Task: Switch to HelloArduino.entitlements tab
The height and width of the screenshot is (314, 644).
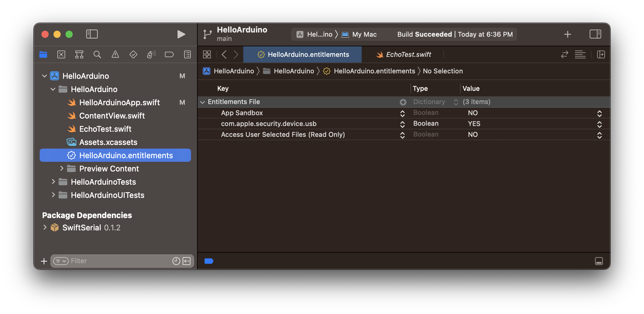Action: click(x=302, y=54)
